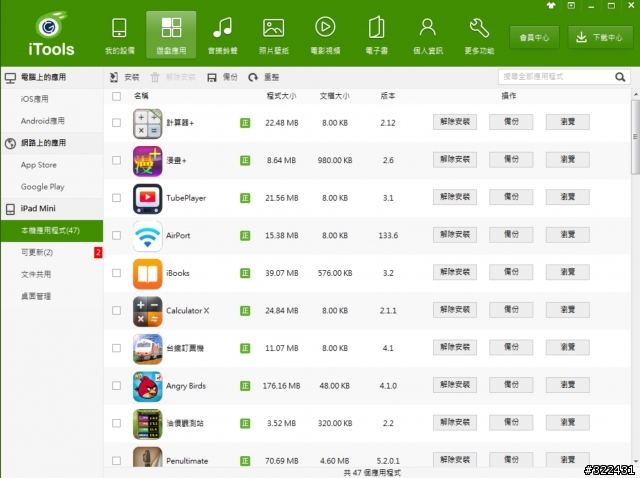Viewport: 640px width, 478px height.
Task: Click the grayed Uninstall trash icon
Action: (155, 77)
